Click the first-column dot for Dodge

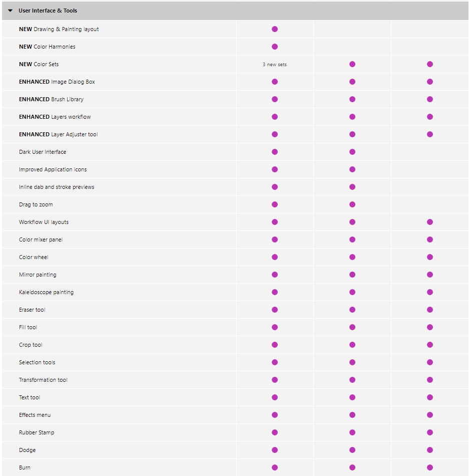click(x=275, y=450)
